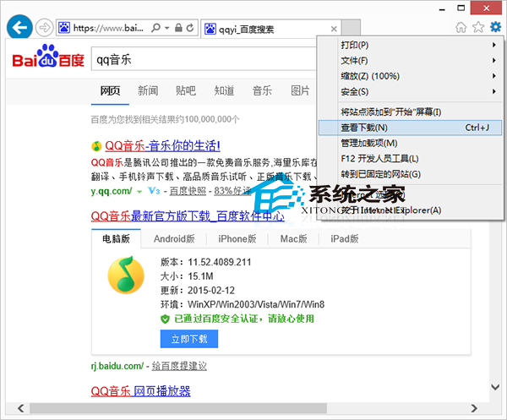Click the Baidu logo
The width and height of the screenshot is (507, 420).
tap(48, 61)
